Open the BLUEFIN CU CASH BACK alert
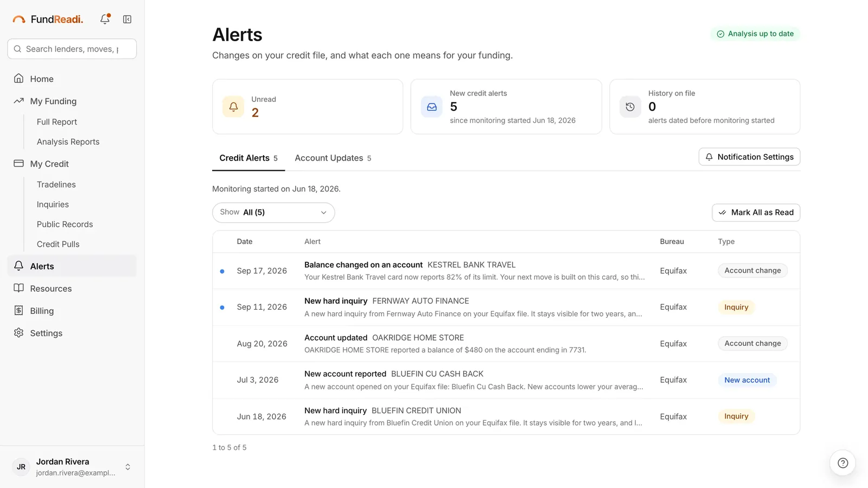 (506, 380)
